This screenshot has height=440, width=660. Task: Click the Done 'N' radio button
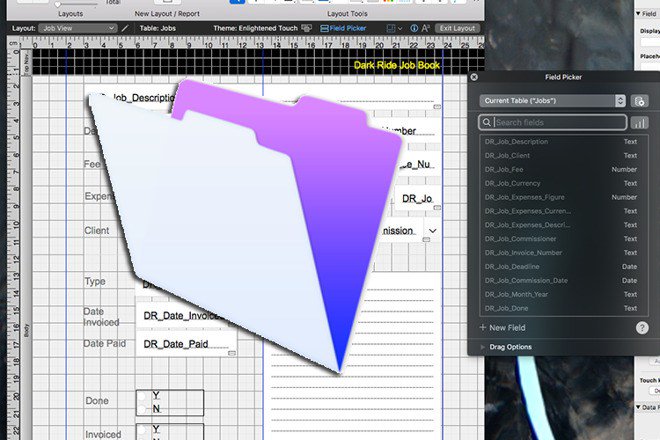[x=142, y=409]
